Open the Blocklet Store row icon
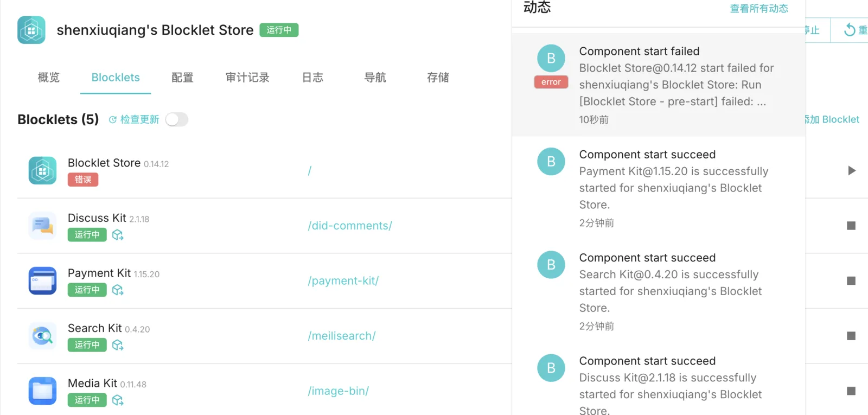Image resolution: width=868 pixels, height=415 pixels. pyautogui.click(x=42, y=170)
